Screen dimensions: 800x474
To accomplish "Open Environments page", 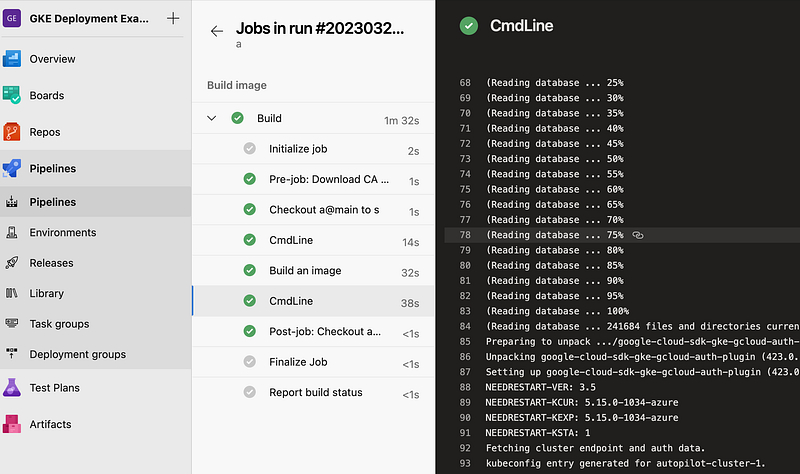I will (63, 233).
